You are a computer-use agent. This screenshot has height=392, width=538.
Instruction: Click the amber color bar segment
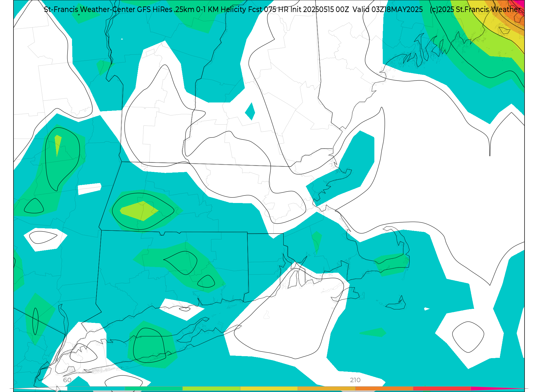click(327, 389)
